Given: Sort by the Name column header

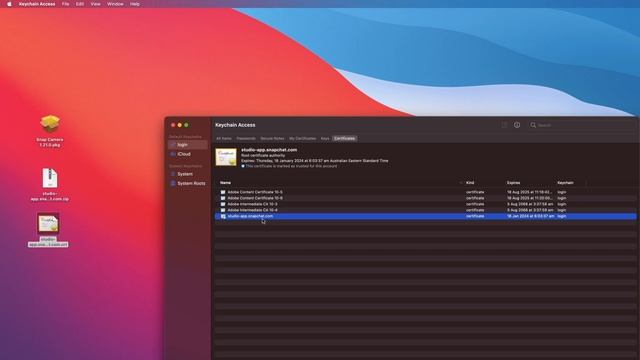Looking at the screenshot, I should point(225,183).
